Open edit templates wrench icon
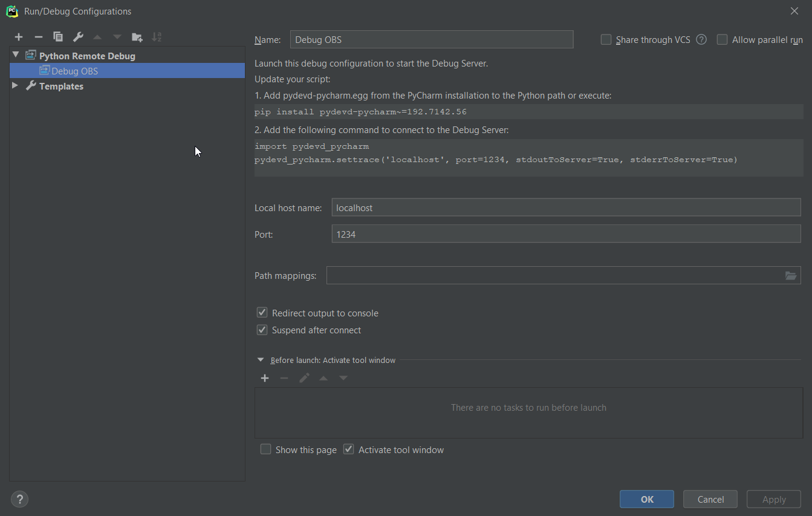 78,37
